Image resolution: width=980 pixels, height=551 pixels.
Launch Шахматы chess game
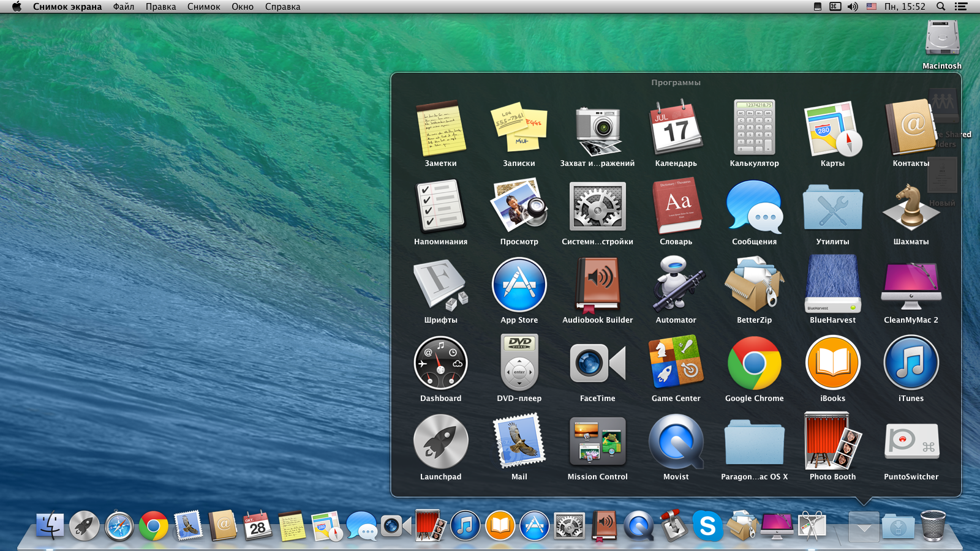coord(911,206)
